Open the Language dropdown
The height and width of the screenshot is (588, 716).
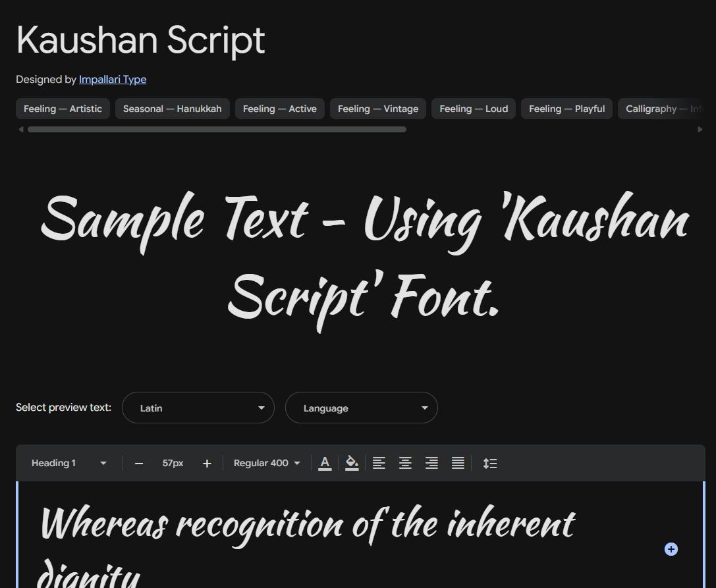pos(361,408)
